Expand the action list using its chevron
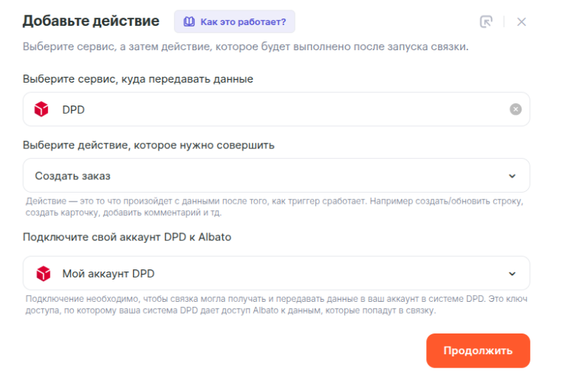The width and height of the screenshot is (588, 380). point(512,176)
